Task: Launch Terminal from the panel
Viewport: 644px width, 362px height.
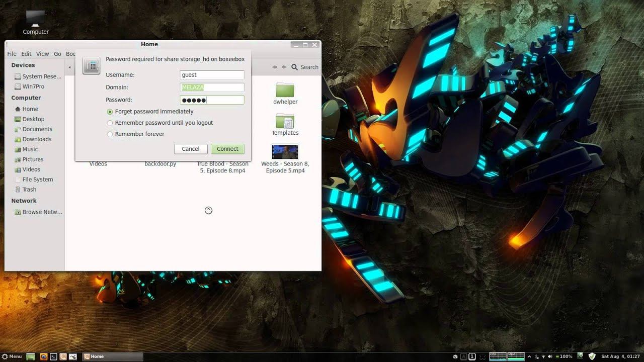Action: point(53,357)
